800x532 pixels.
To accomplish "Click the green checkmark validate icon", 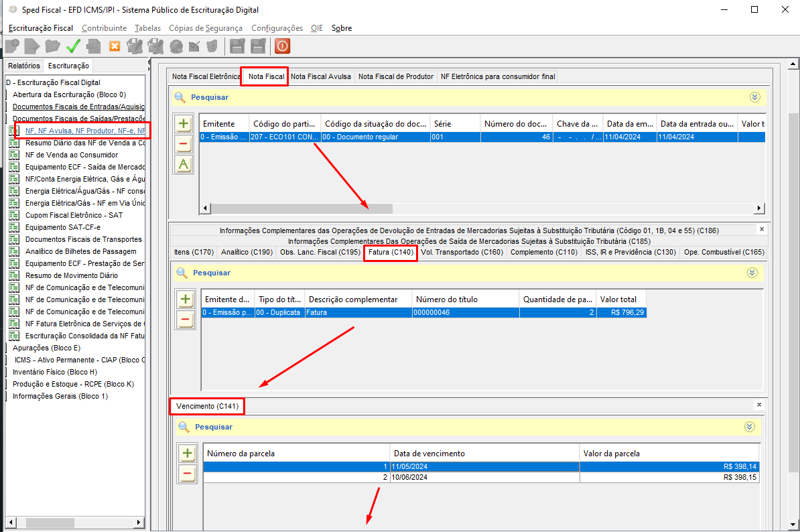I will pos(73,46).
